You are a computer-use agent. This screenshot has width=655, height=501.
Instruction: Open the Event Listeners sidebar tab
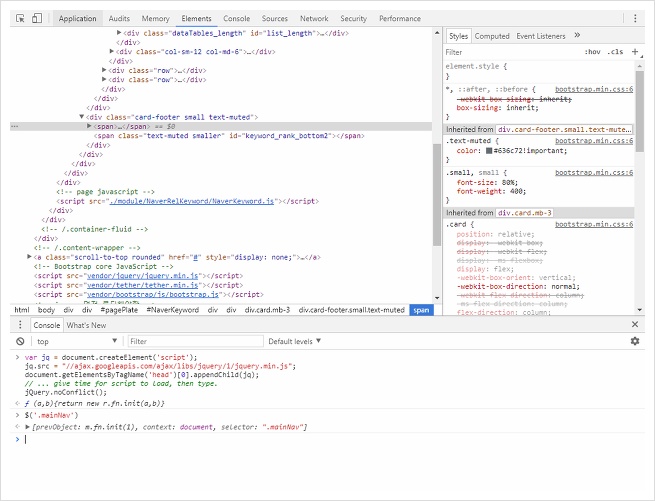click(541, 36)
